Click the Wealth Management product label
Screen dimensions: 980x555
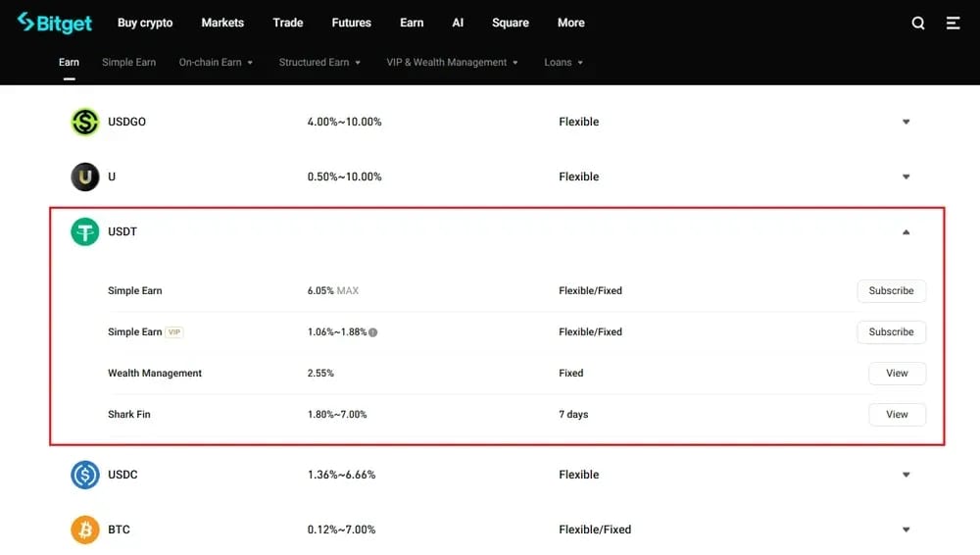click(x=155, y=373)
